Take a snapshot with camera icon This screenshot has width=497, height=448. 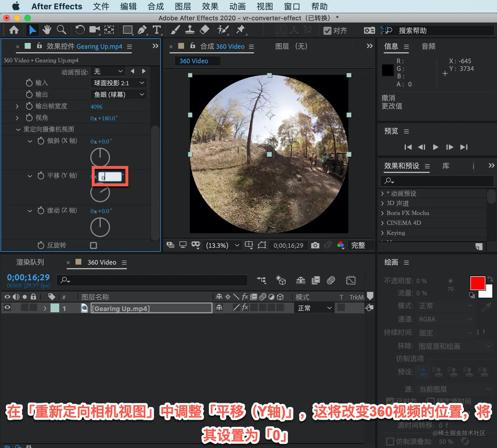point(315,245)
